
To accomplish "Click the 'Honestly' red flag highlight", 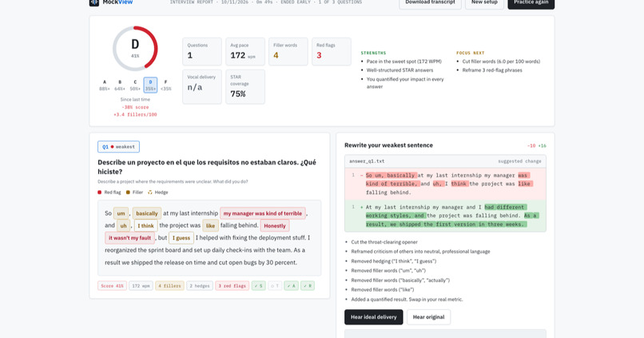I will [275, 225].
